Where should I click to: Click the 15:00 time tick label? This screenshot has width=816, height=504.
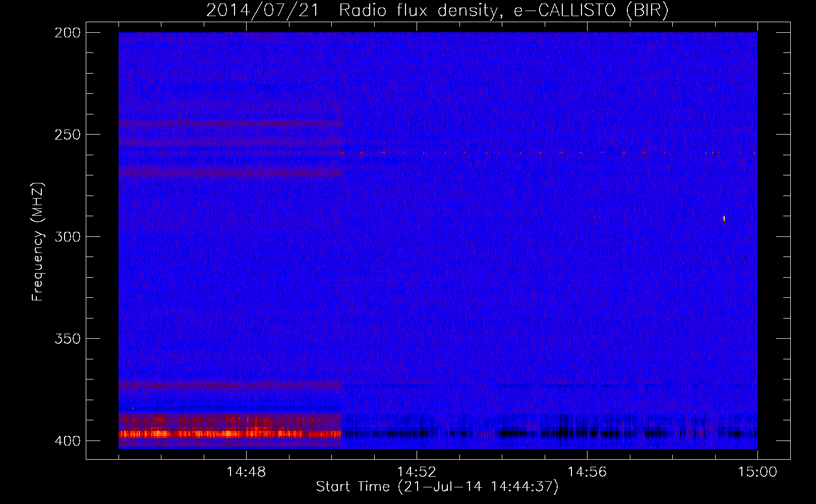757,472
